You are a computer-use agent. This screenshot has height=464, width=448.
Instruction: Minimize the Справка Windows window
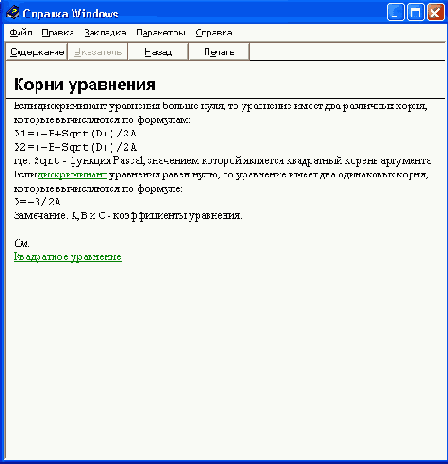point(396,13)
